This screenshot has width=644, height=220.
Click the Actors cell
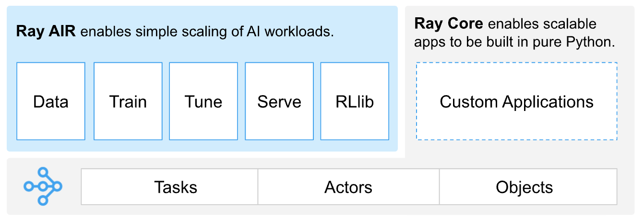[349, 186]
